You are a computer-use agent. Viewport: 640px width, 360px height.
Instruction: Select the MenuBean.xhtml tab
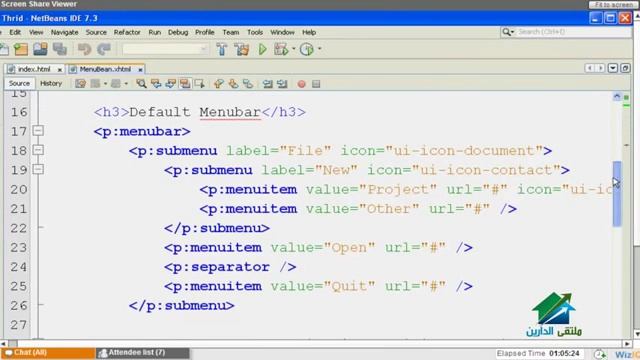point(105,69)
